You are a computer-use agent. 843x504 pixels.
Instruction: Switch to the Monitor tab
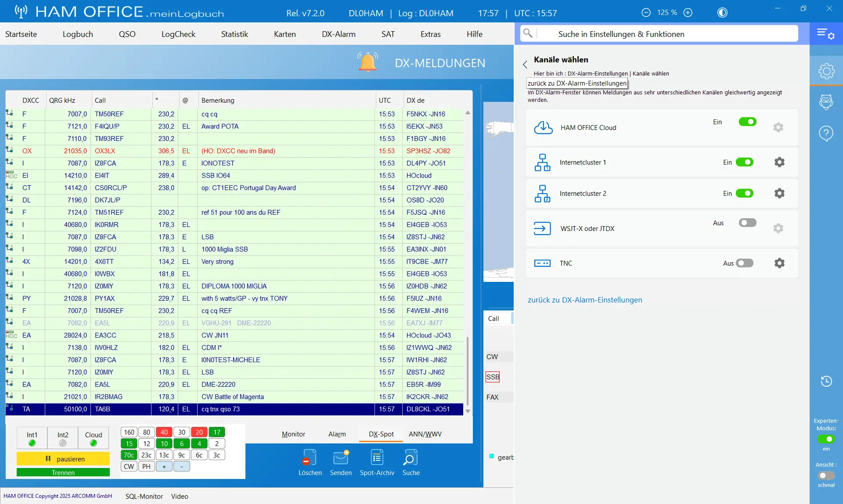coord(293,434)
